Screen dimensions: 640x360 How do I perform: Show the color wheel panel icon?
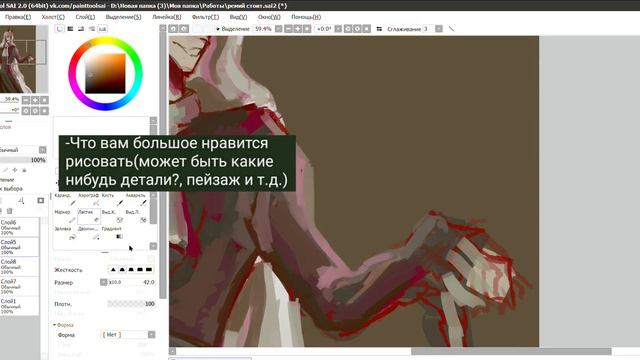[60, 29]
